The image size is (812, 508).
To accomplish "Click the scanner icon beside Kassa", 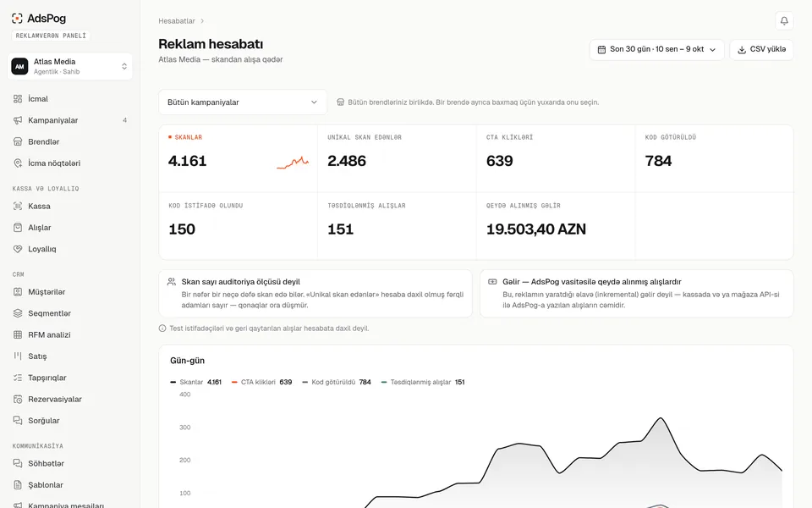I will (18, 207).
